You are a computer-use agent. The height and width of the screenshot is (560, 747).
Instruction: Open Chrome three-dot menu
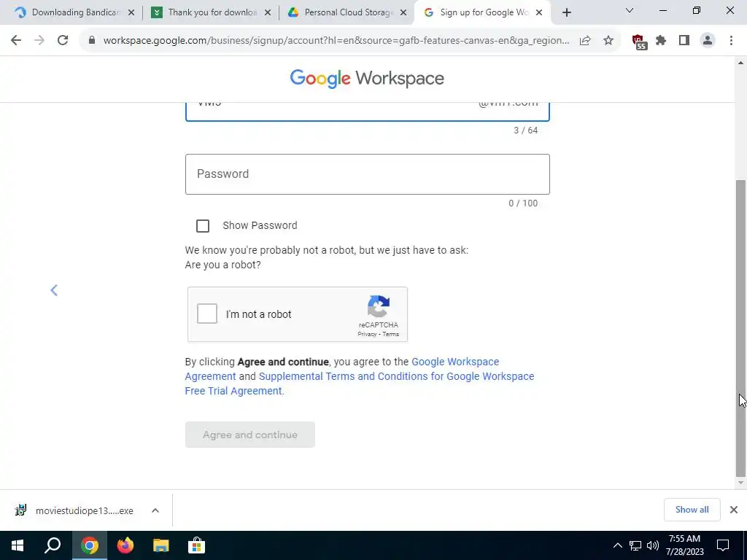(731, 41)
